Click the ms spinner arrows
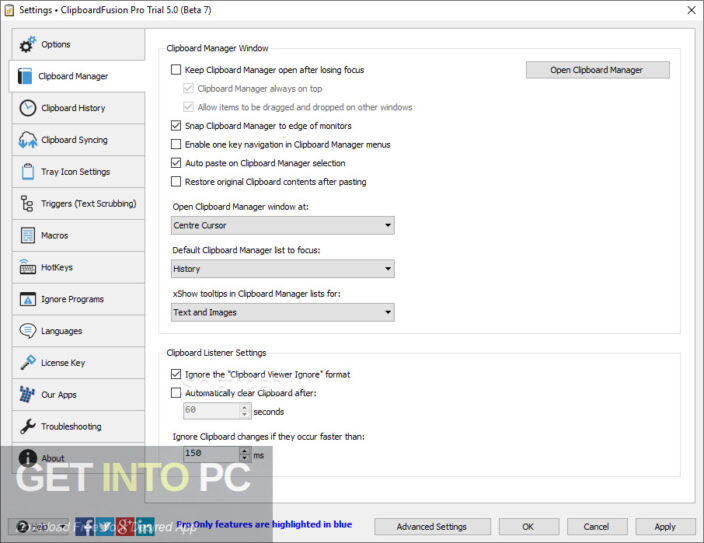Viewport: 704px width, 543px height. [x=244, y=454]
